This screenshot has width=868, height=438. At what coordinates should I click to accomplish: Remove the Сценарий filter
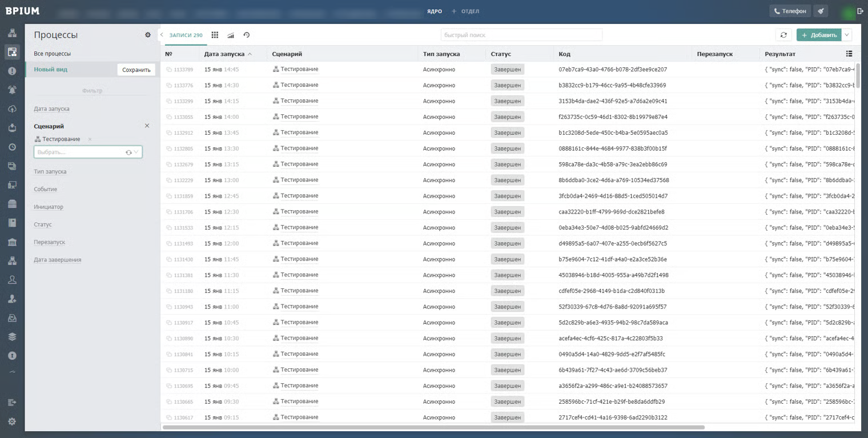(147, 126)
